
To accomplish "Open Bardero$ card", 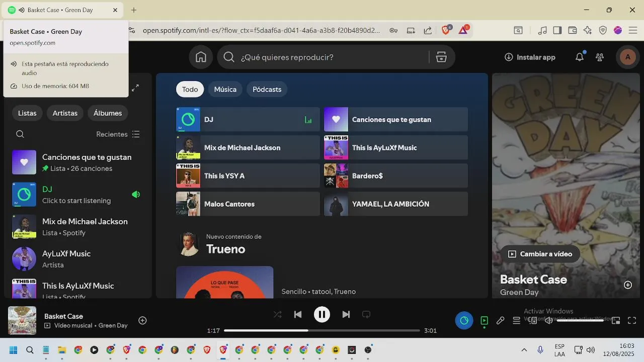I will click(x=396, y=176).
